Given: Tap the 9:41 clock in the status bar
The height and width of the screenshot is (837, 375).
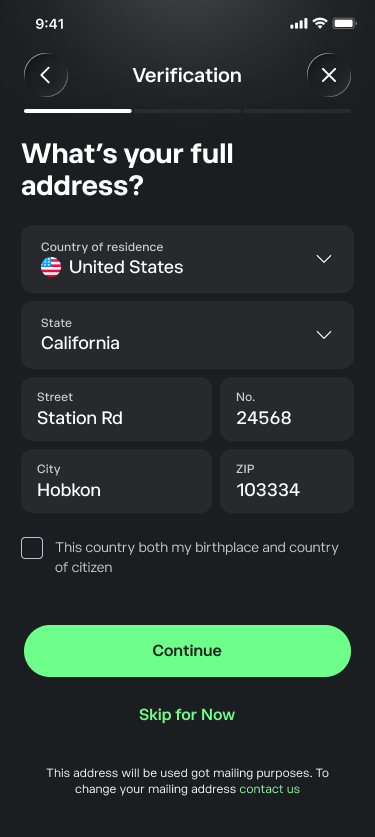Looking at the screenshot, I should [50, 24].
